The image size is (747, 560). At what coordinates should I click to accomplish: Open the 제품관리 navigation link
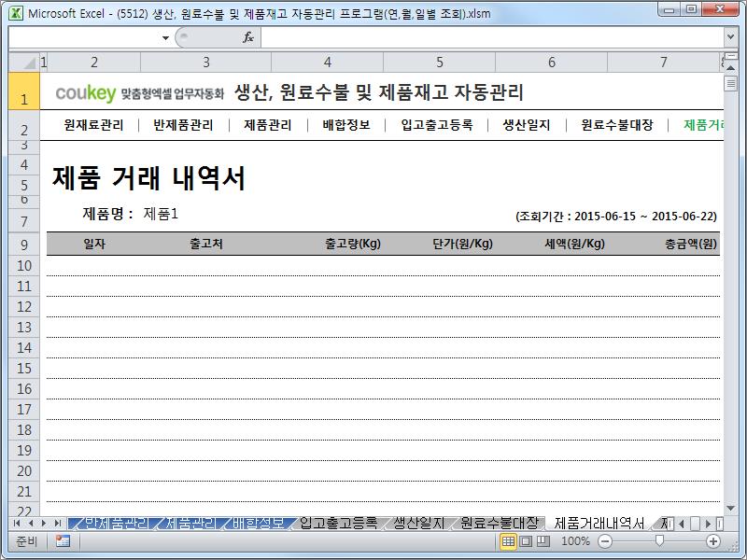click(268, 125)
